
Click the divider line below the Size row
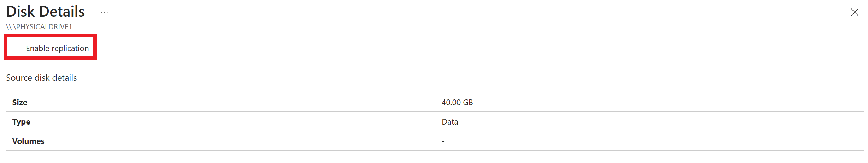(424, 112)
